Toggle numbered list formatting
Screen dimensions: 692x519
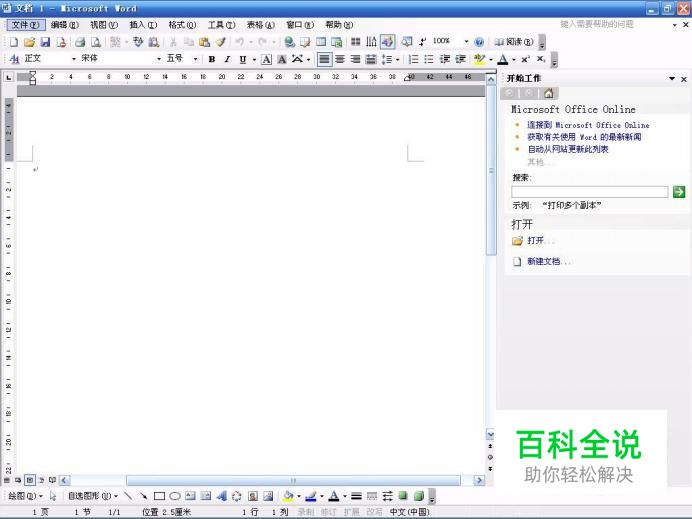tap(414, 59)
